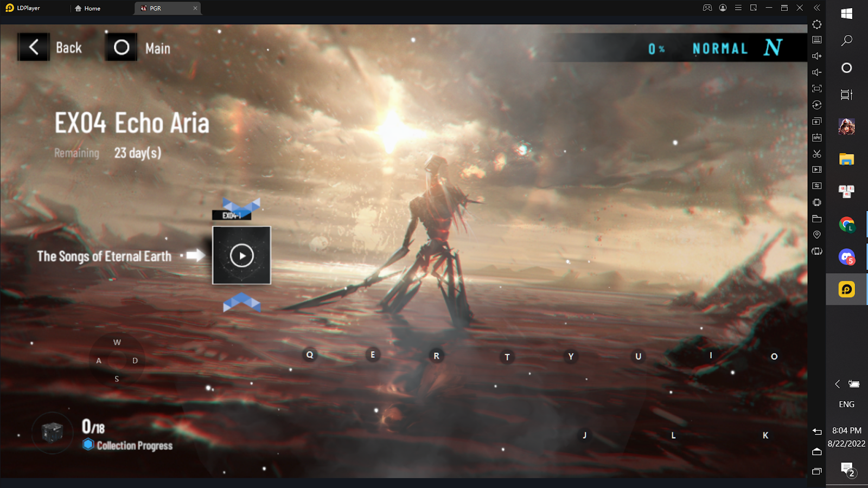This screenshot has width=868, height=488.
Task: Open Android recent apps in sidebar
Action: pyautogui.click(x=817, y=471)
